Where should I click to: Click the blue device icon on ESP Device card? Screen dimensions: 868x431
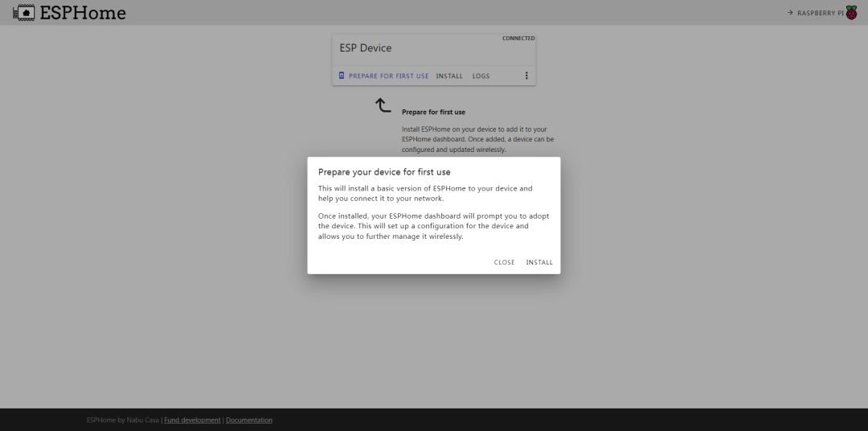pos(342,76)
